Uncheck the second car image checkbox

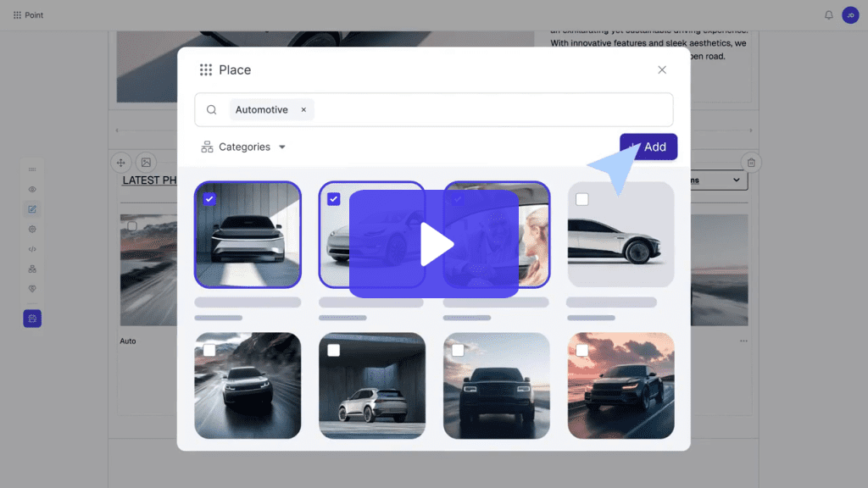[x=333, y=199]
